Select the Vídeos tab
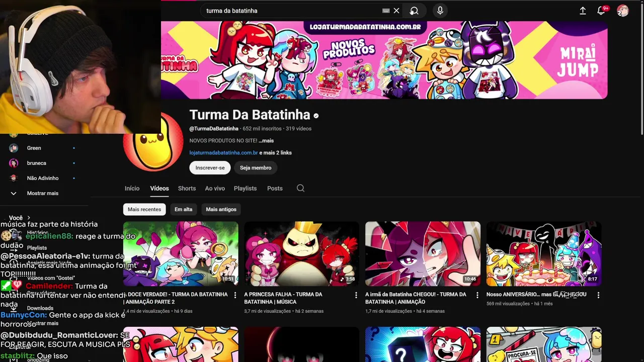 pyautogui.click(x=159, y=188)
